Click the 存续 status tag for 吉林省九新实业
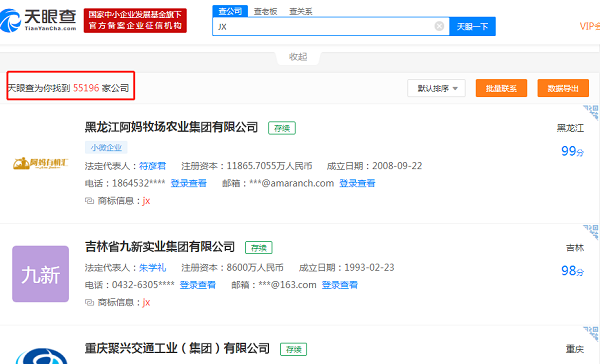 tap(259, 248)
